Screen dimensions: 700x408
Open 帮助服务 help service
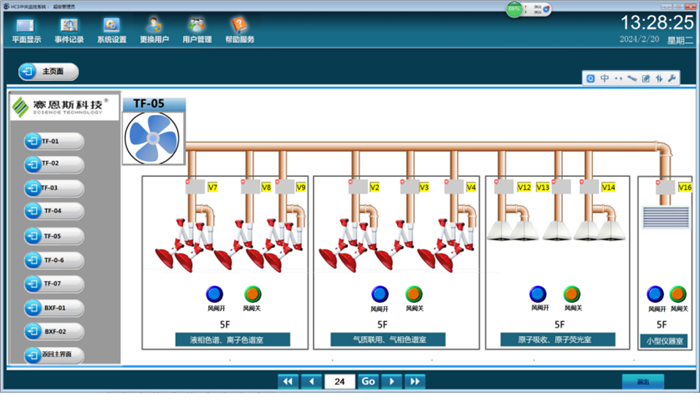[x=239, y=29]
